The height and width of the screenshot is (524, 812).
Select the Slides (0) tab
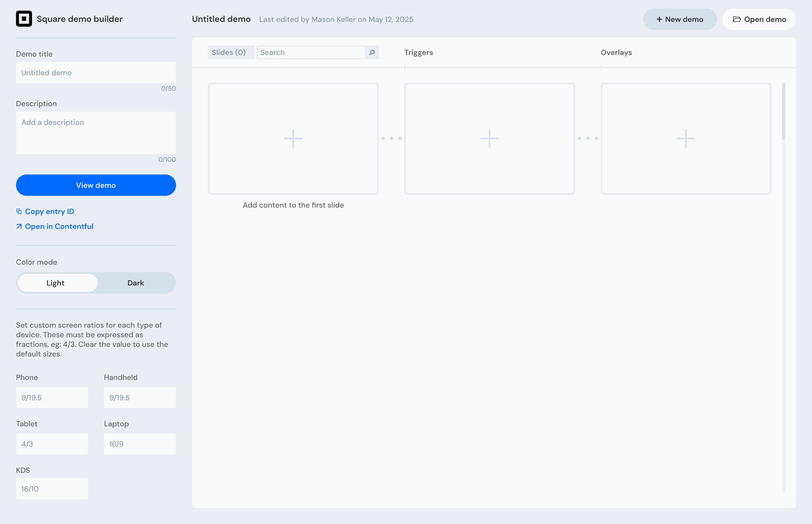[231, 52]
